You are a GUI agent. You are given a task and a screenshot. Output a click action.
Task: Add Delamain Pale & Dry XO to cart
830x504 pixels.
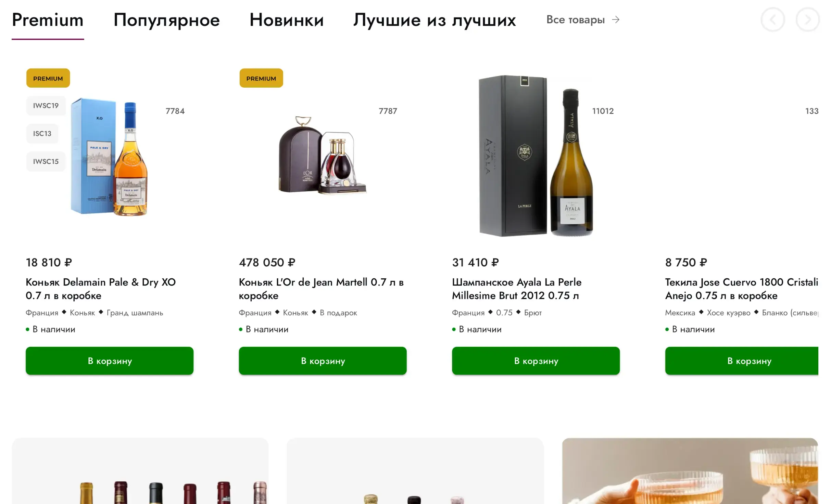tap(110, 361)
